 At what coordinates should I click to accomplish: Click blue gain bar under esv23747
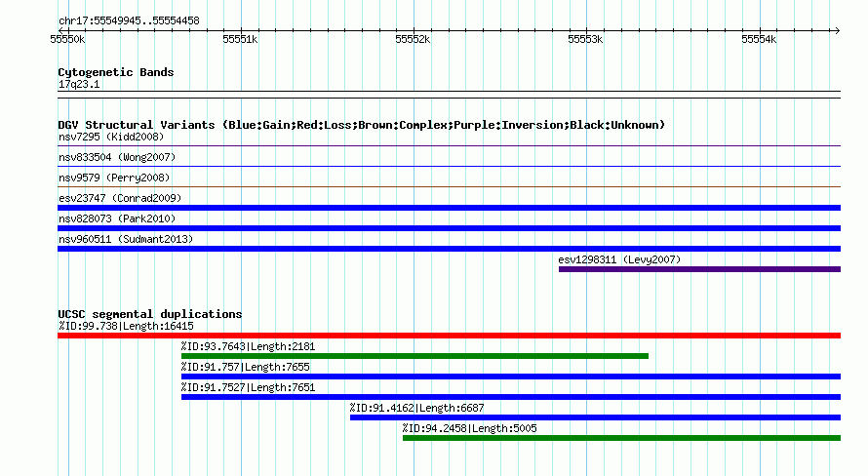449,208
